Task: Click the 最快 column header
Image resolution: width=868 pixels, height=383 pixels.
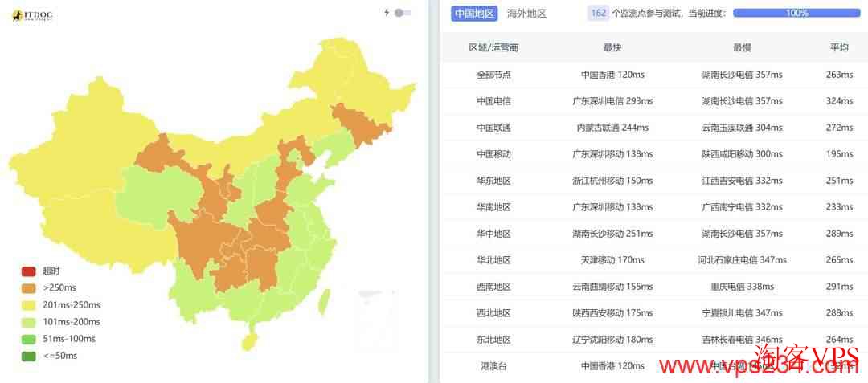Action: 612,48
